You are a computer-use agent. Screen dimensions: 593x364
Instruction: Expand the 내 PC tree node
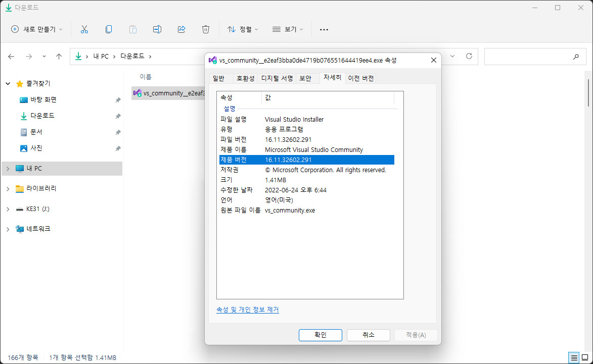click(x=8, y=169)
